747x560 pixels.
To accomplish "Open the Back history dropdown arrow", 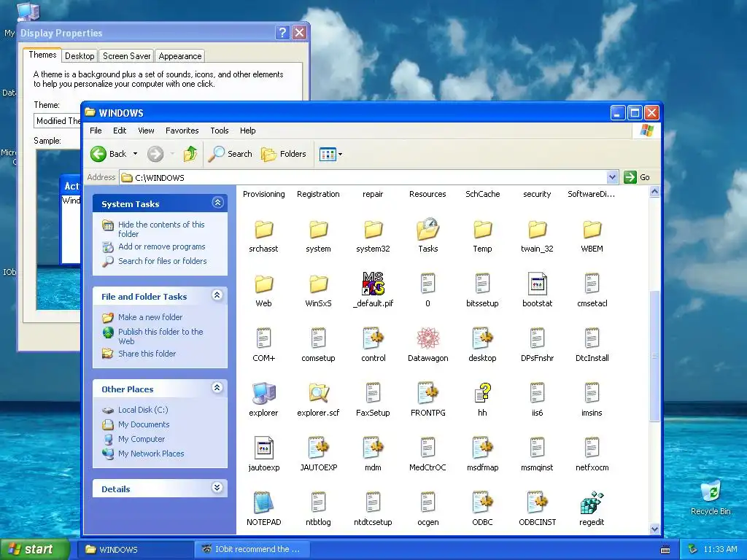I will click(x=135, y=154).
